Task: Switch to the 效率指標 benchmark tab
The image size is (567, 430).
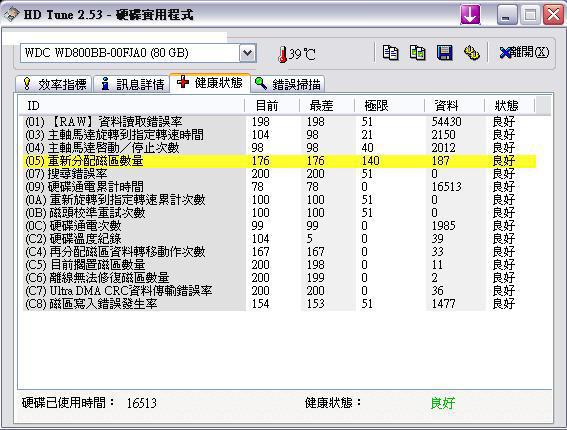Action: 54,84
